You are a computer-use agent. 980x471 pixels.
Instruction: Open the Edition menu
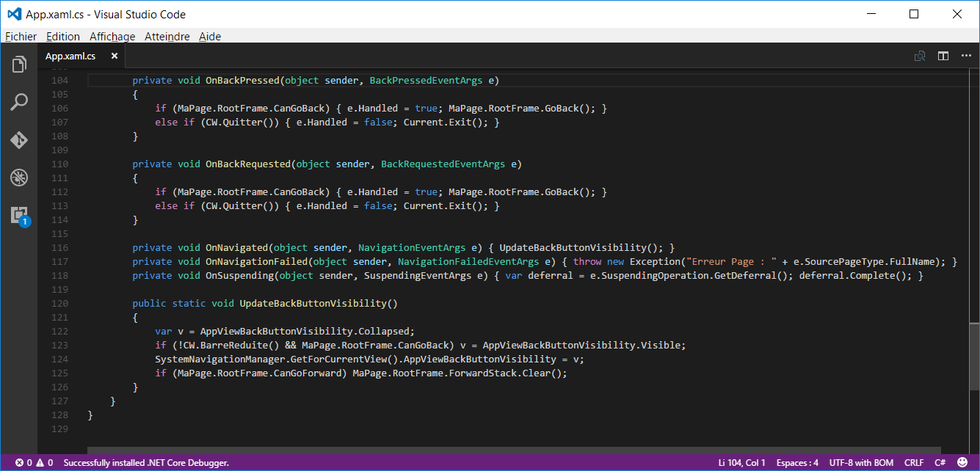click(63, 36)
